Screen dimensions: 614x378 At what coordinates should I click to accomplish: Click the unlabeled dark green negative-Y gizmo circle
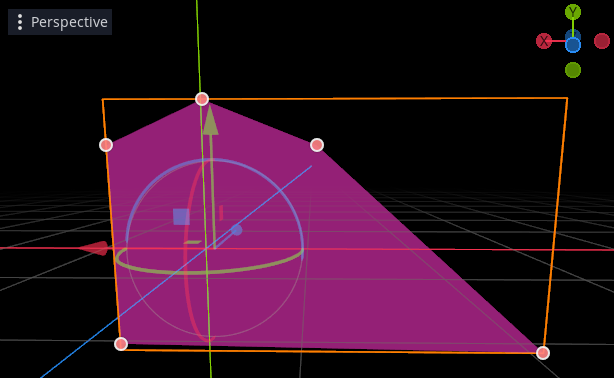coord(573,70)
